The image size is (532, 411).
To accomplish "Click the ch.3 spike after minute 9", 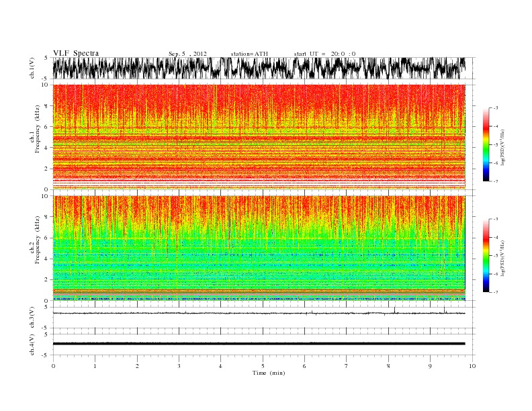I will click(x=444, y=310).
